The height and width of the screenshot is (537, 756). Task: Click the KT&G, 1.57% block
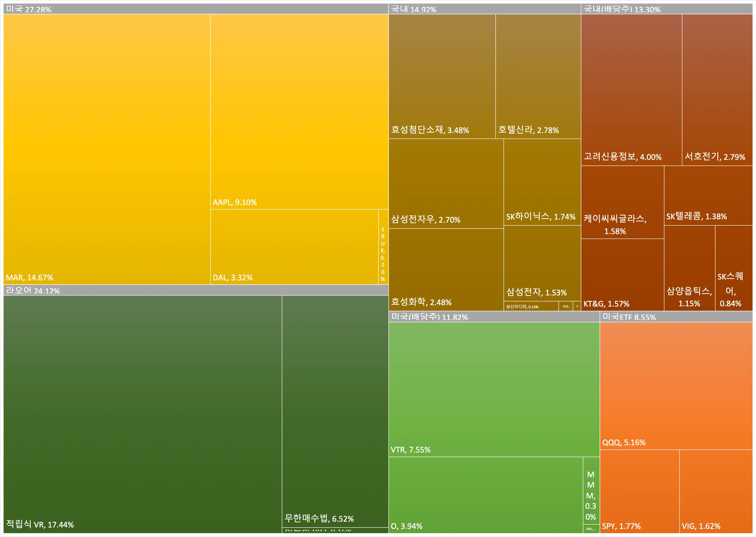[623, 275]
